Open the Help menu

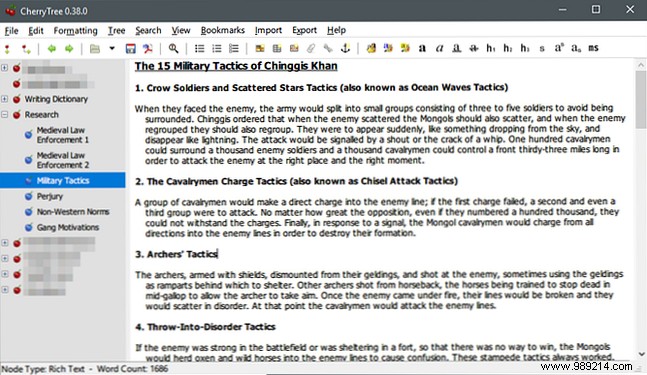pyautogui.click(x=336, y=31)
